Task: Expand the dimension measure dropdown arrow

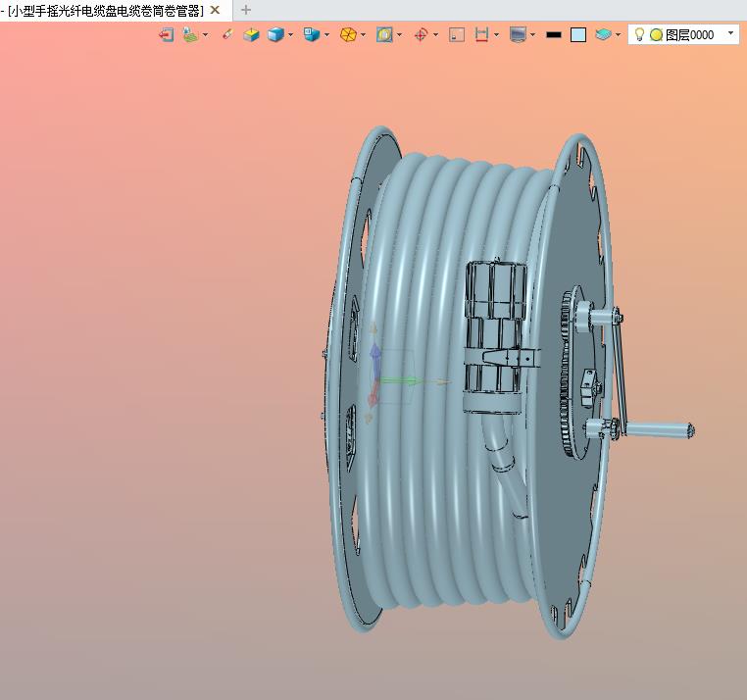Action: pyautogui.click(x=496, y=34)
